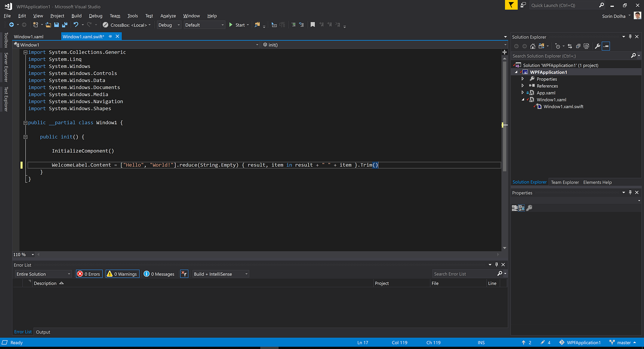Switch to the Window1.xaml editor tab
This screenshot has width=644, height=349.
click(29, 37)
